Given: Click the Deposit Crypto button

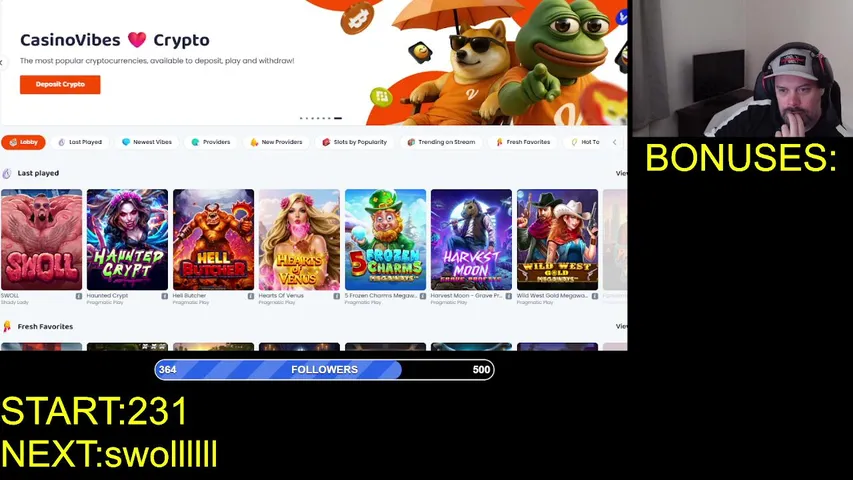Looking at the screenshot, I should tap(60, 84).
